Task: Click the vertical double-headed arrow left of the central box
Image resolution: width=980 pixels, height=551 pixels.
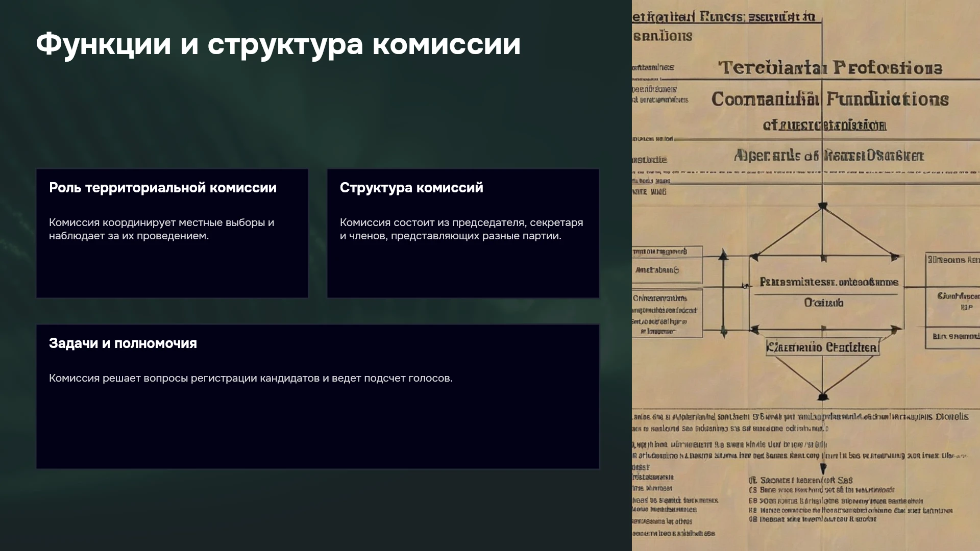Action: [x=723, y=293]
